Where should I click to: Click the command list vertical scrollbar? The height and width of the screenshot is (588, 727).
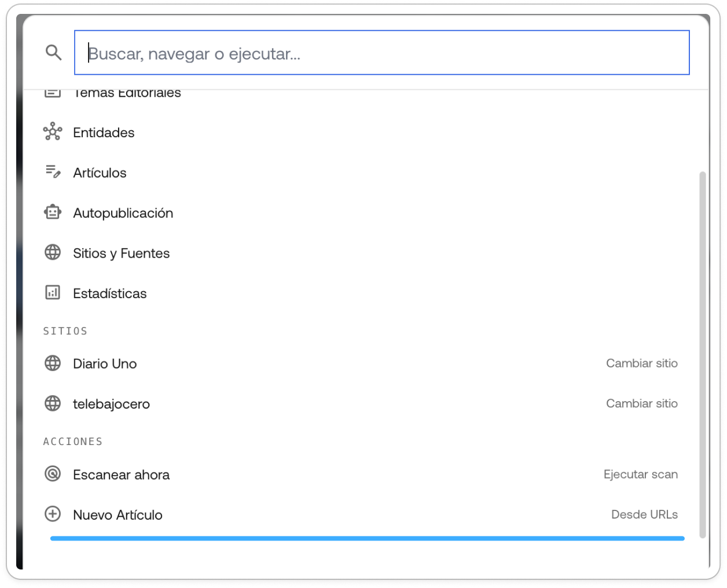click(703, 355)
